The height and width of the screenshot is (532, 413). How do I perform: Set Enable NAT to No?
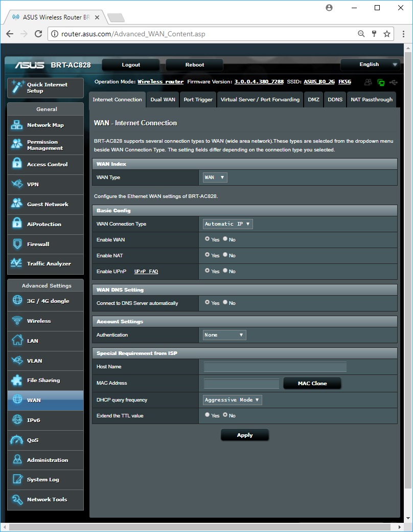point(225,255)
